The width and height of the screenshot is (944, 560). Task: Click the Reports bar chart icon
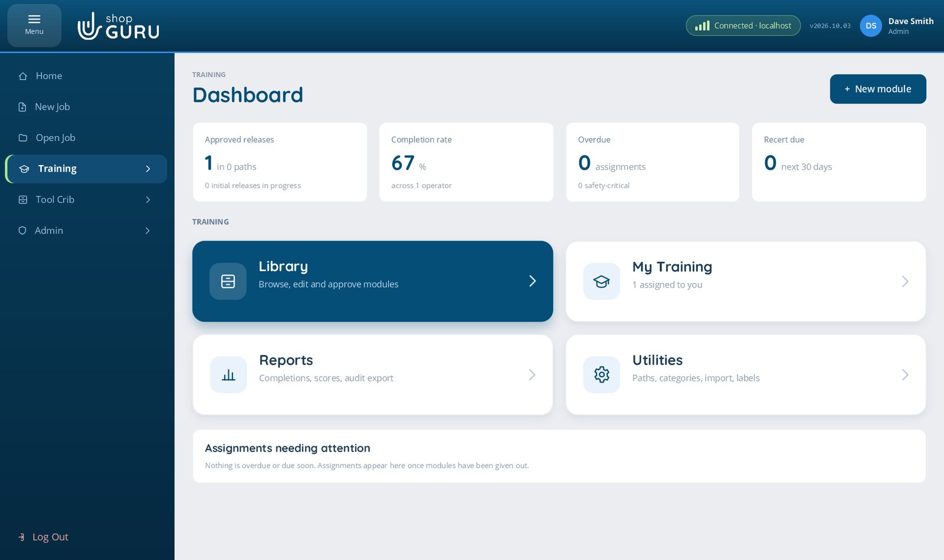228,374
